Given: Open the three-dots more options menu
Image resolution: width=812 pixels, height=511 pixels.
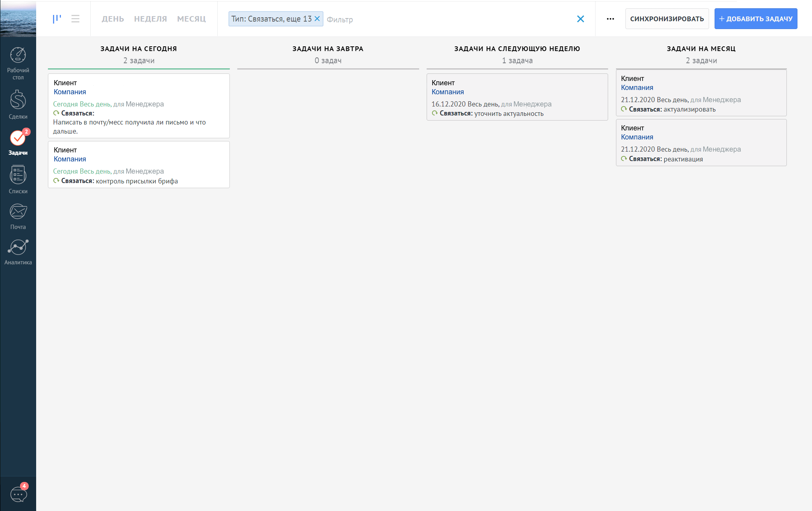Looking at the screenshot, I should point(610,19).
